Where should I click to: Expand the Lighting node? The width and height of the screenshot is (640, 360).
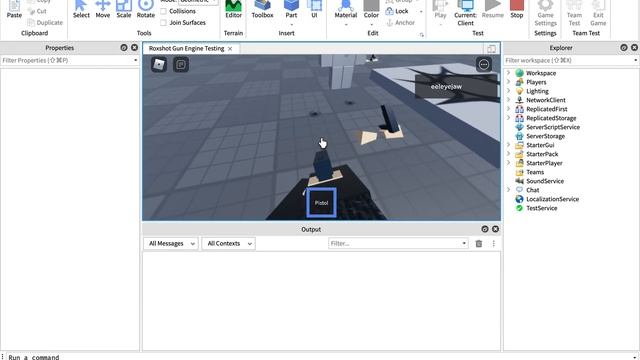point(509,91)
